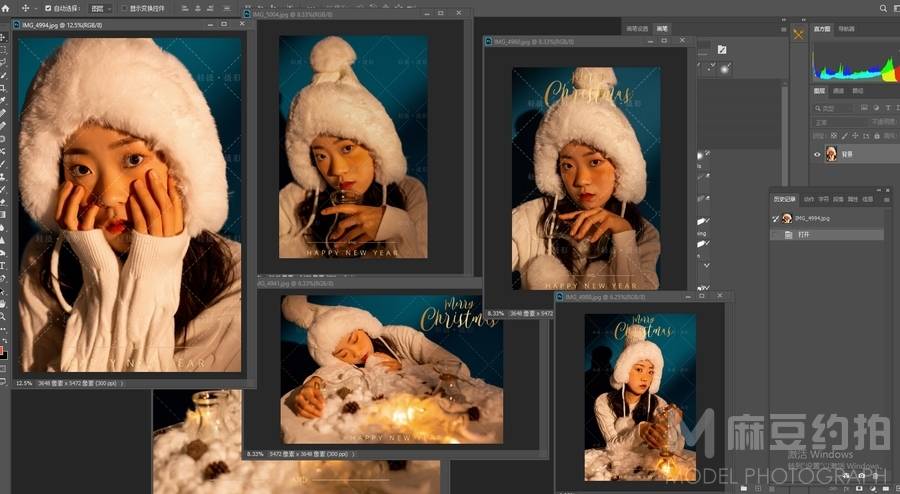Click lock image pixels brush icon
900x494 pixels.
click(844, 136)
